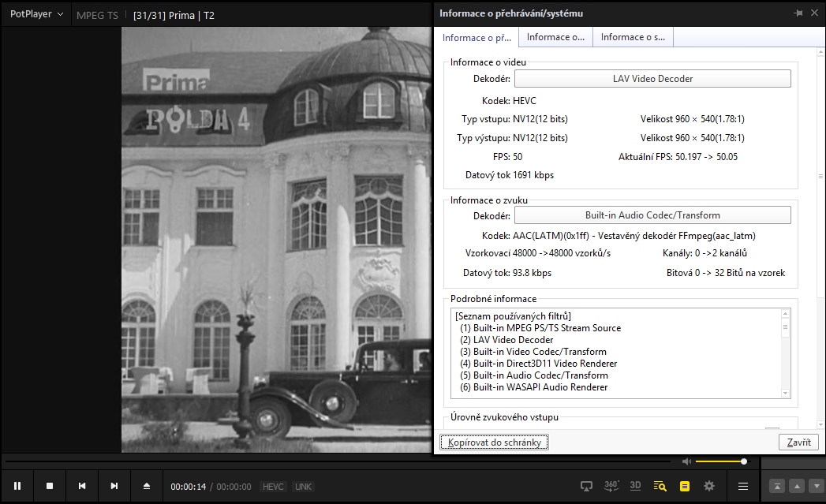Click the info panel scroll down arrow
Screen dimensions: 826x504
pos(820,424)
